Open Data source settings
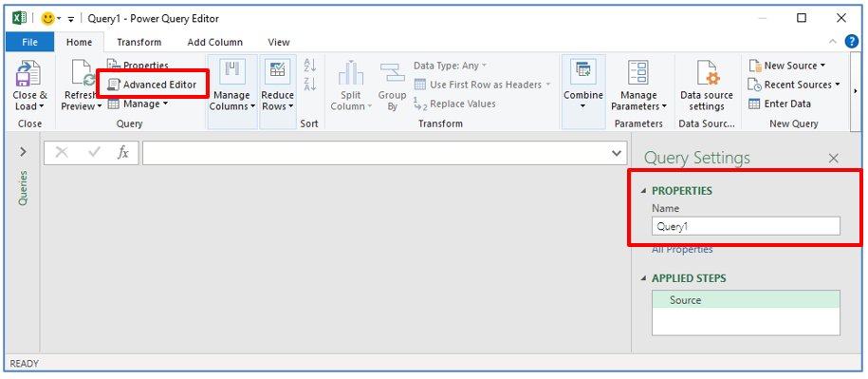868x379 pixels. pyautogui.click(x=707, y=85)
